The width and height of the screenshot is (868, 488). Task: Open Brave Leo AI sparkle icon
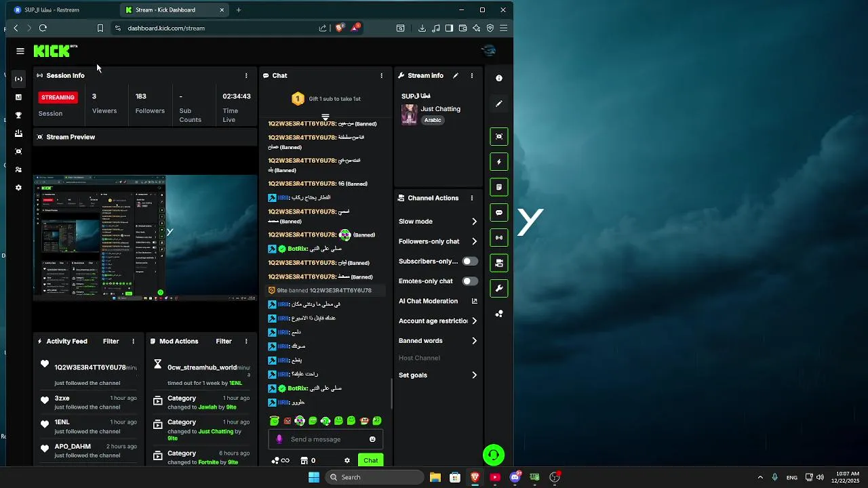click(476, 28)
